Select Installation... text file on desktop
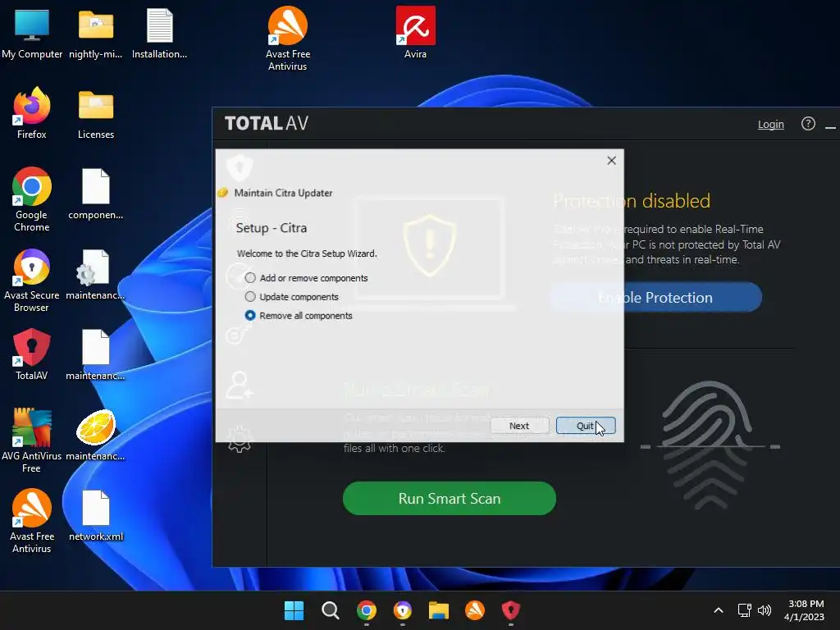Screen dimensions: 840x630 click(160, 34)
